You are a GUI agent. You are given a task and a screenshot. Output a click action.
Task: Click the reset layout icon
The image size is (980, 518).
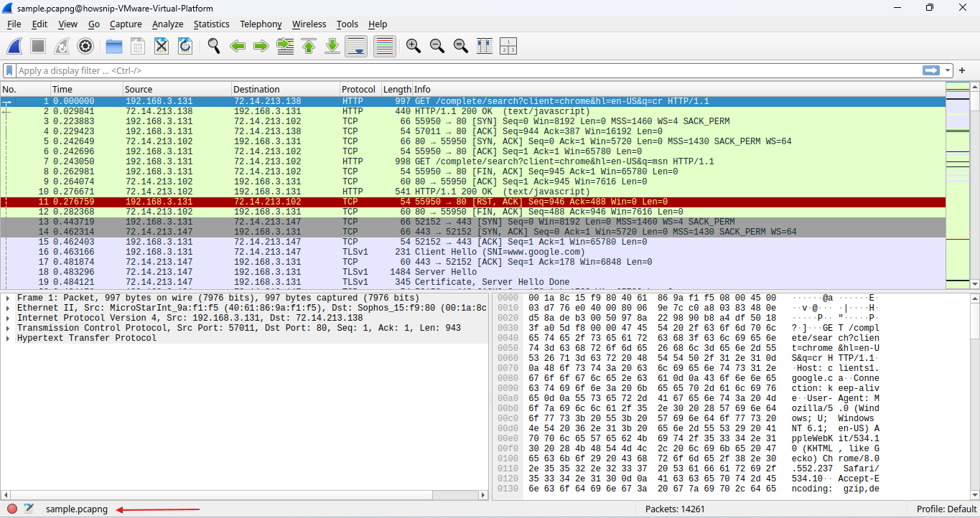(508, 46)
